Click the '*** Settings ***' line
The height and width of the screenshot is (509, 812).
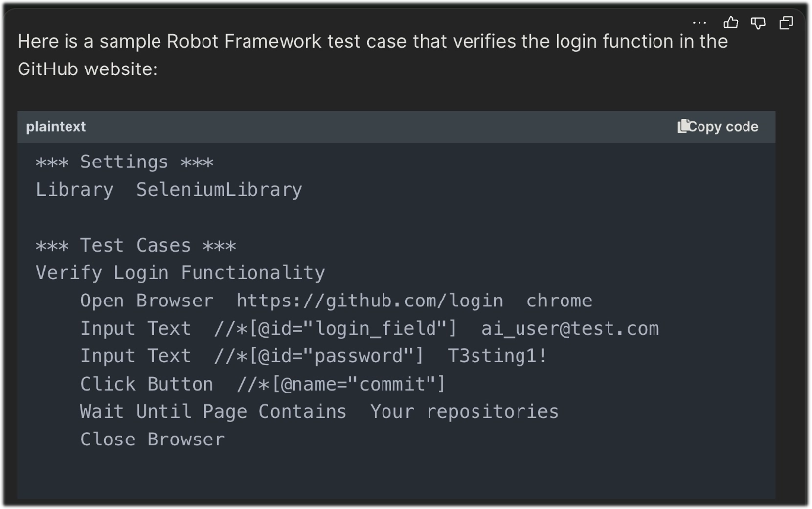pyautogui.click(x=124, y=162)
